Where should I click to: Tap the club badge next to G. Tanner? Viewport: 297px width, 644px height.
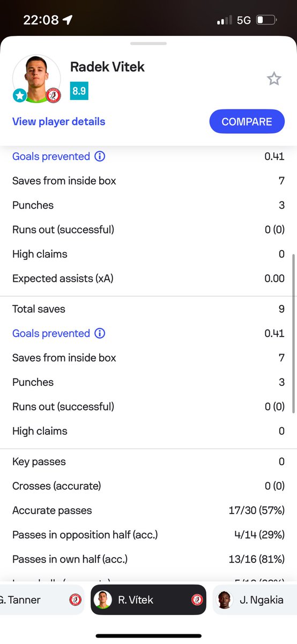click(x=76, y=600)
